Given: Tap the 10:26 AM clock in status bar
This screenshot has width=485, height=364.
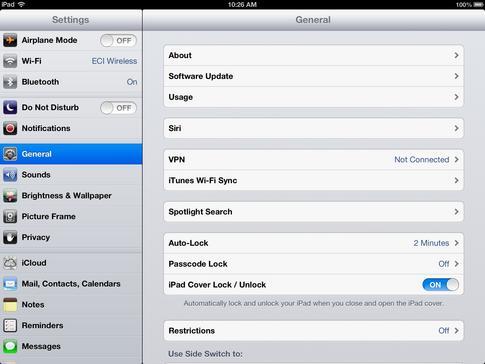Looking at the screenshot, I should [242, 4].
